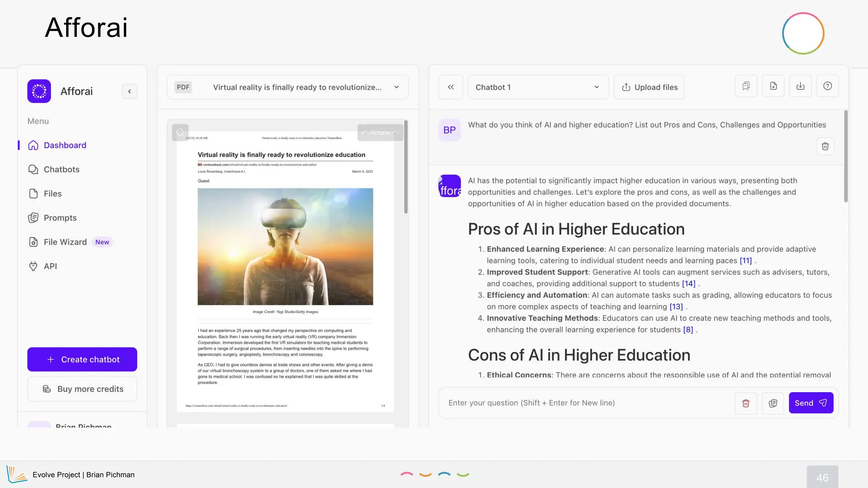This screenshot has height=488, width=868.
Task: Collapse chat panel with double chevron
Action: (451, 87)
